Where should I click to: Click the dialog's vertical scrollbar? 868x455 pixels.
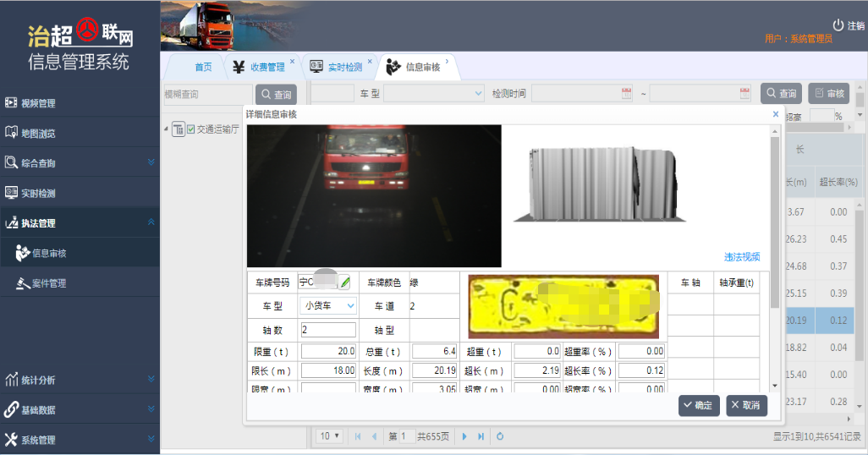point(775,220)
